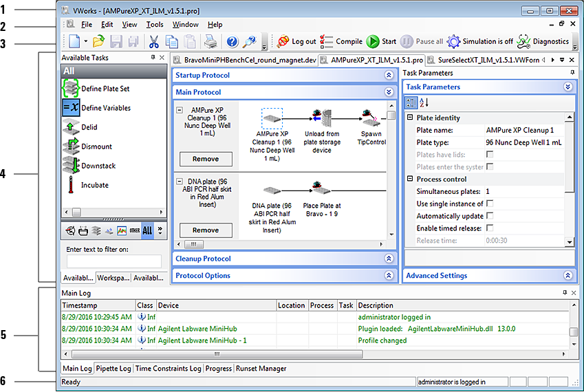The width and height of the screenshot is (584, 392).
Task: Collapse the Process control property group
Action: [410, 179]
